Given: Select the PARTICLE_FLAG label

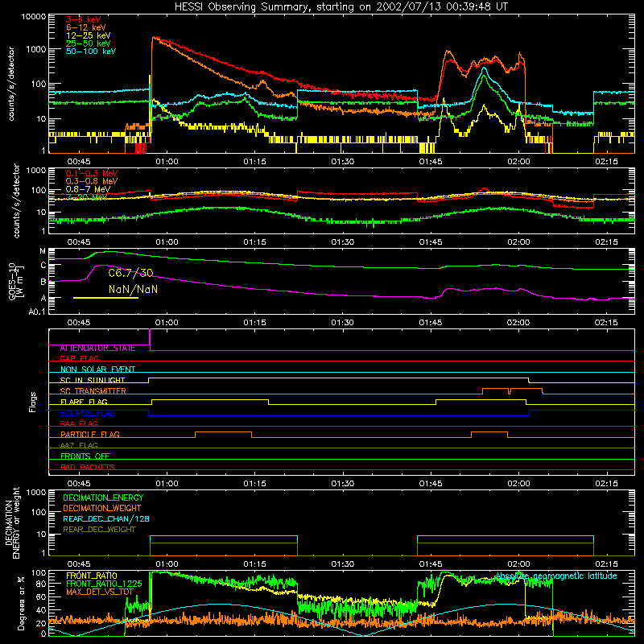Looking at the screenshot, I should click(x=90, y=435).
